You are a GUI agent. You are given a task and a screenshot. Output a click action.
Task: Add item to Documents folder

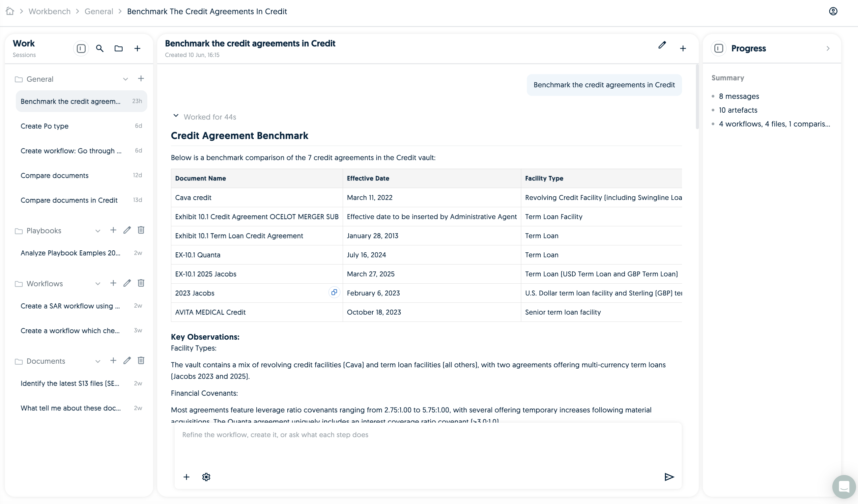click(113, 360)
